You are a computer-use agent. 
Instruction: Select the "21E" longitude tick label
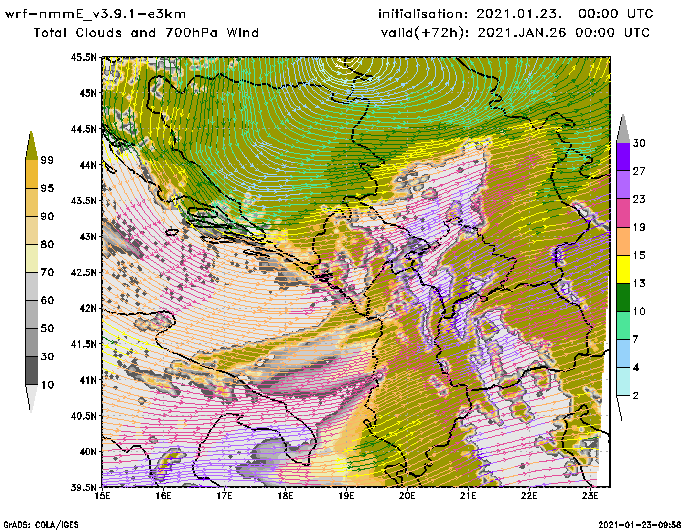468,496
